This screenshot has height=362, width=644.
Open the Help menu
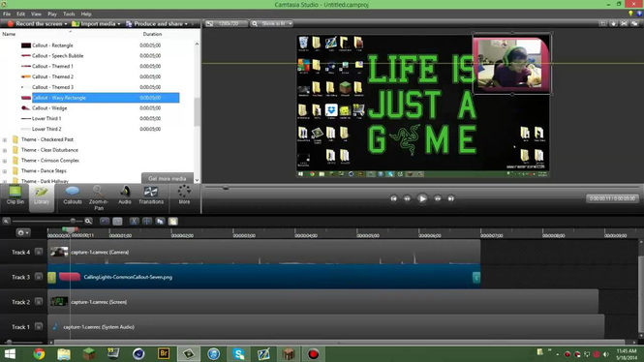86,14
